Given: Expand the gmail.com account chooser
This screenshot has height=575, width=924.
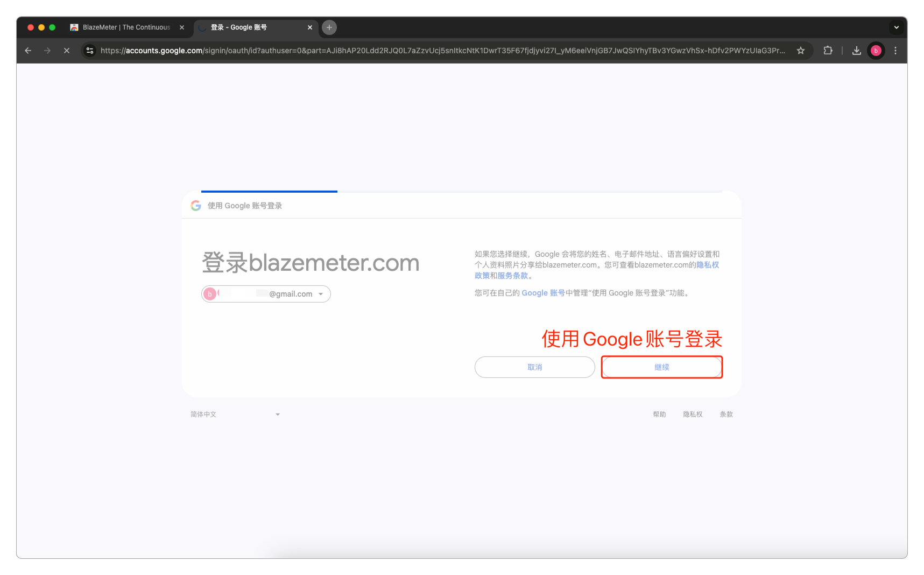Looking at the screenshot, I should pos(266,294).
